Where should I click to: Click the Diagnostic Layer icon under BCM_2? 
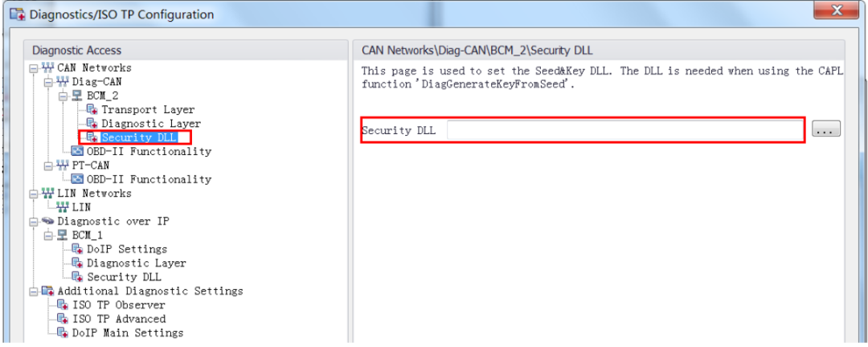pyautogui.click(x=92, y=124)
